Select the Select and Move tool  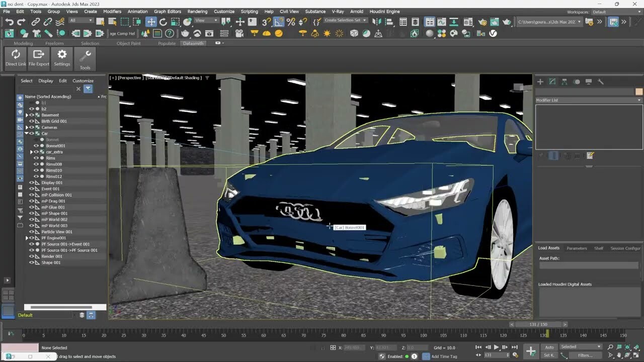pos(150,21)
